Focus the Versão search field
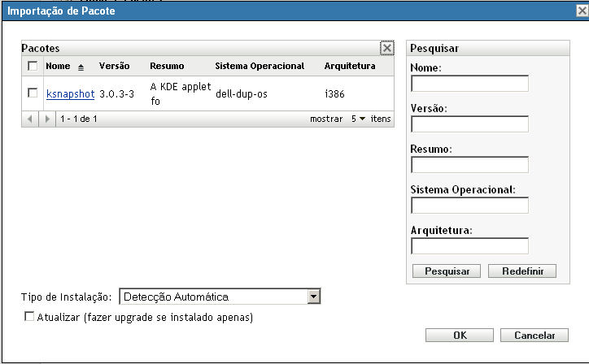Screen dimensions: 589x364 [x=469, y=123]
